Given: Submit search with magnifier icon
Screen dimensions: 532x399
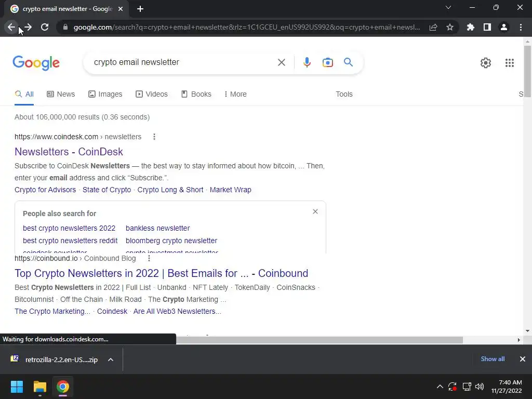Looking at the screenshot, I should pyautogui.click(x=348, y=62).
